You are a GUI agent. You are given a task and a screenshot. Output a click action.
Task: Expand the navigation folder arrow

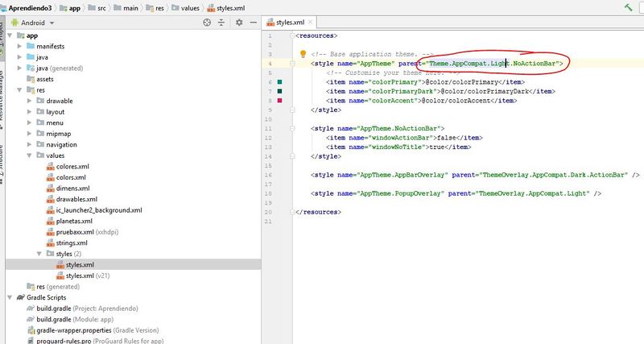pos(29,145)
